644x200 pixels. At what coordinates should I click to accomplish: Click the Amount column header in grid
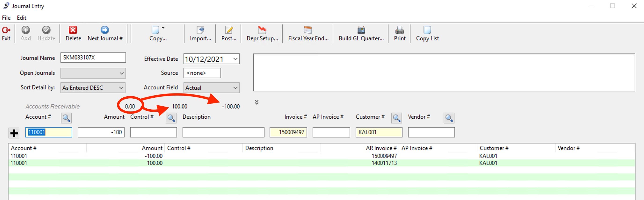(x=125, y=148)
